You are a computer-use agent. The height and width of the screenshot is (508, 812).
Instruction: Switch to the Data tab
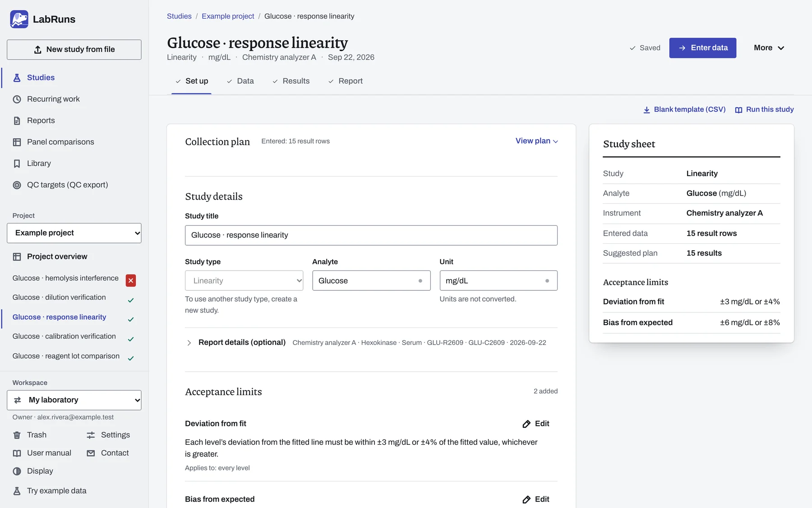[240, 81]
